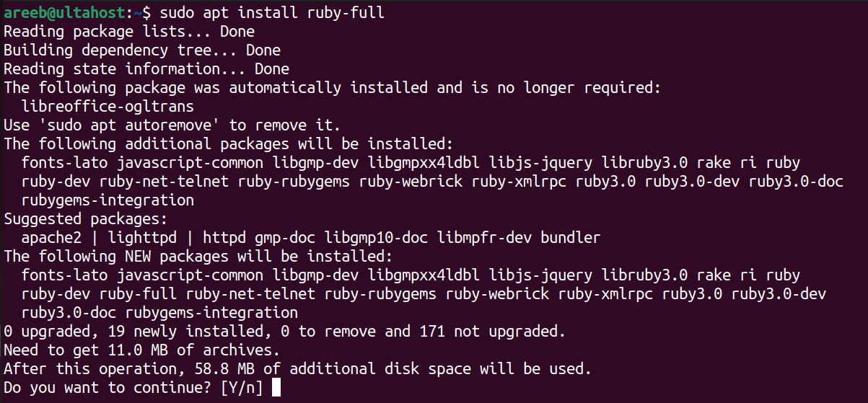Click the 'lighttpd' suggested package
Image resolution: width=868 pixels, height=403 pixels.
click(x=142, y=238)
